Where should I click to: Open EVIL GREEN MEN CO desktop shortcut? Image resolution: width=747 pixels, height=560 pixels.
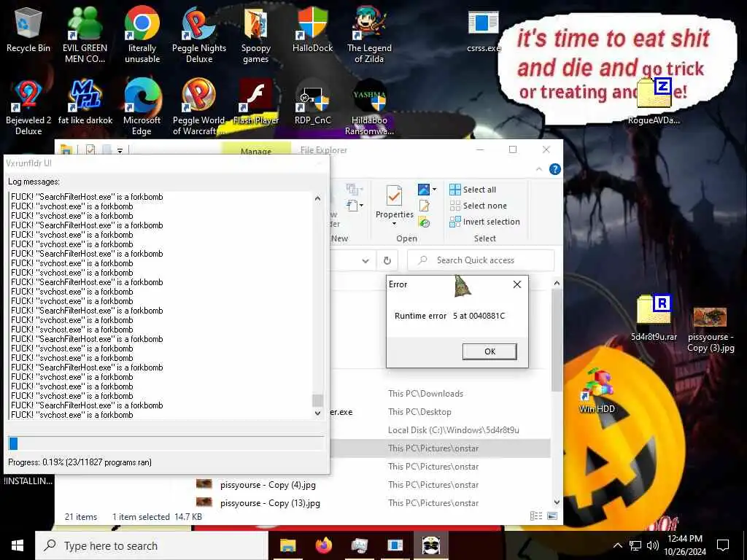pyautogui.click(x=85, y=34)
